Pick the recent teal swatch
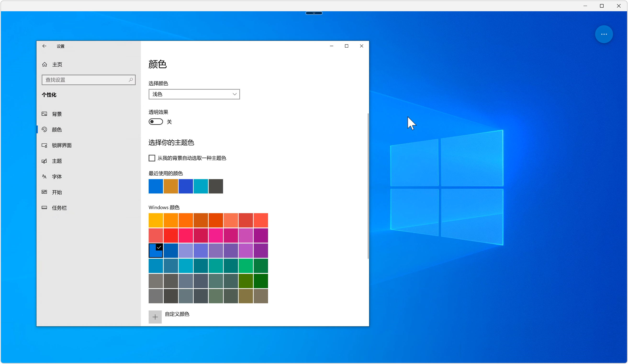This screenshot has height=364, width=628. tap(201, 186)
